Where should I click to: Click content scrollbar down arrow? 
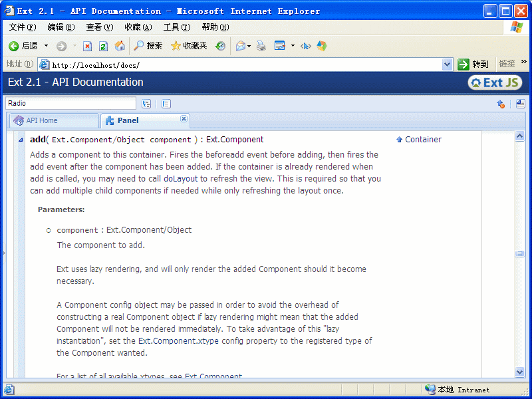(x=520, y=372)
